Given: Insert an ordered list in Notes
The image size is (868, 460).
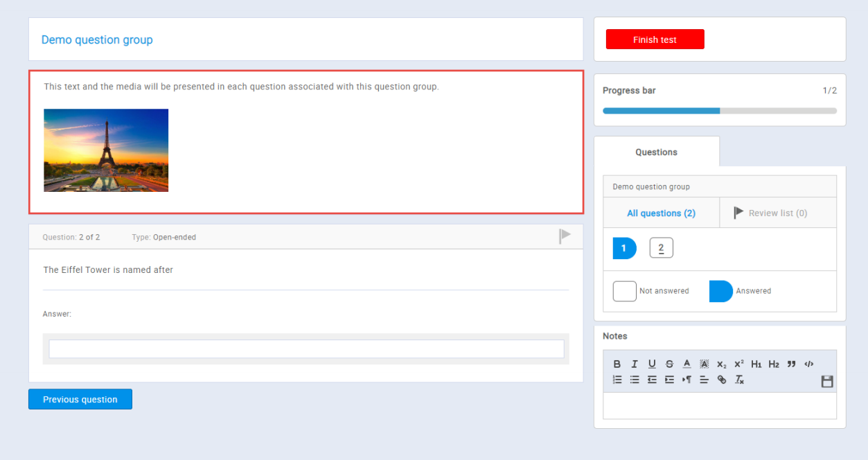Looking at the screenshot, I should tap(617, 379).
